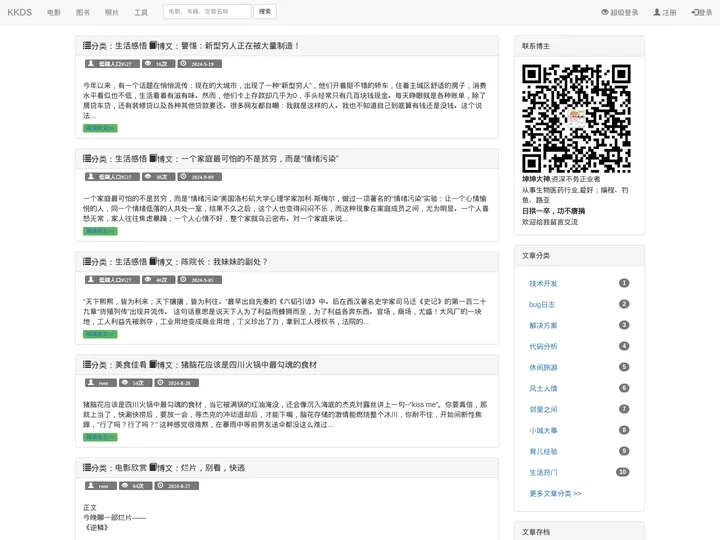This screenshot has height=540, width=720.
Task: Click the 38次 views badge
Action: point(158,177)
